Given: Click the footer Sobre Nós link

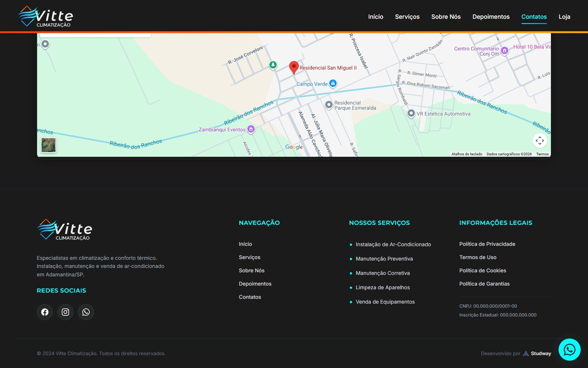Looking at the screenshot, I should pyautogui.click(x=252, y=270).
